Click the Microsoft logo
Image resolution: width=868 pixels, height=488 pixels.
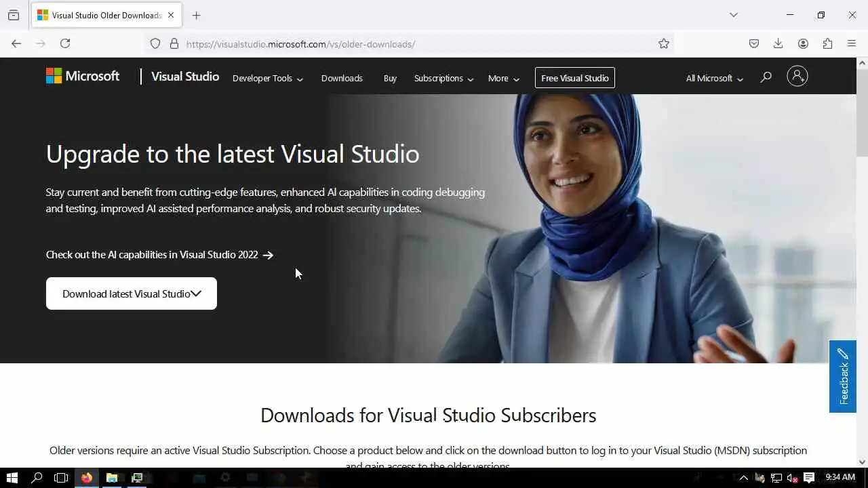click(83, 76)
